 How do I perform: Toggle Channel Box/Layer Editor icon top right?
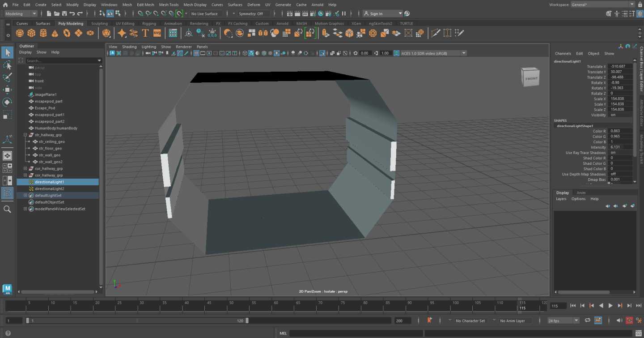tap(640, 14)
